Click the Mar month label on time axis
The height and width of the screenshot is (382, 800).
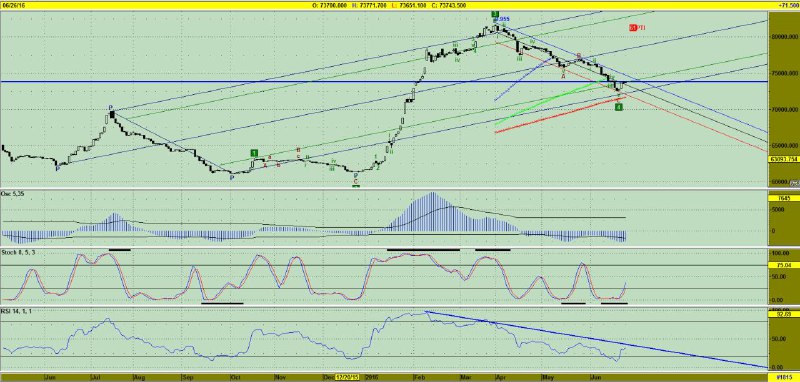[465, 377]
